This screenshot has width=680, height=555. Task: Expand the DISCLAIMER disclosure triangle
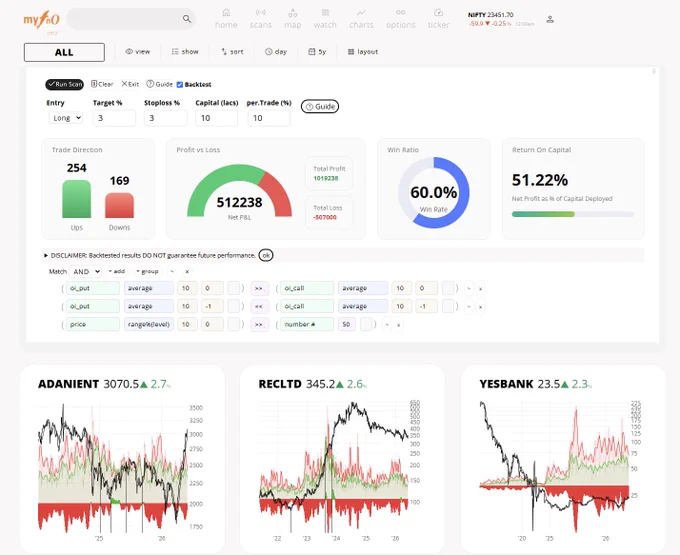[46, 255]
